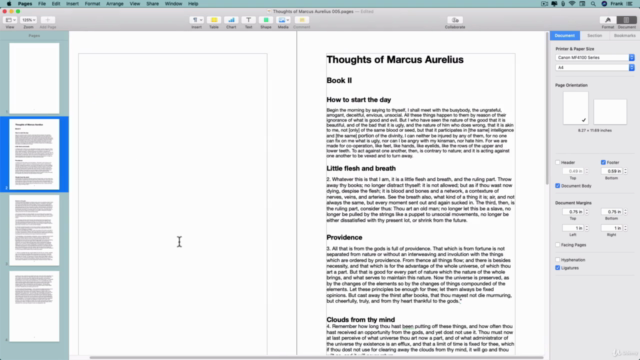Open the Media toolbar menu

pos(283,20)
